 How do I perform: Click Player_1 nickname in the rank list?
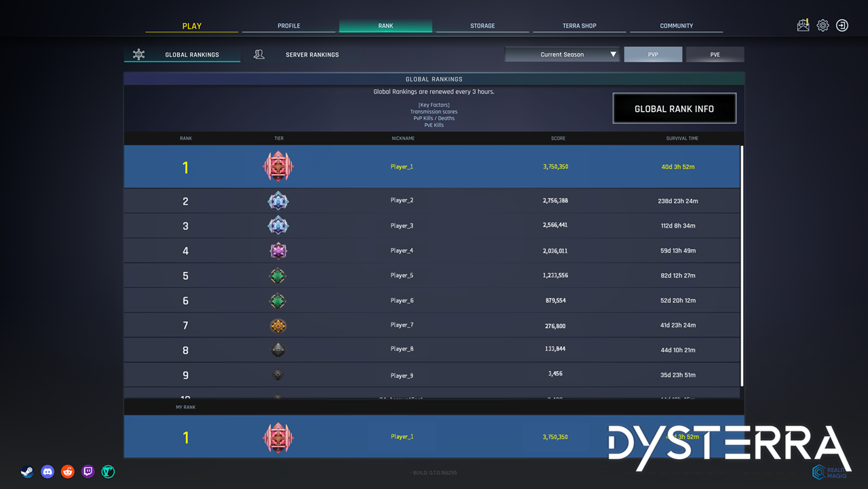(x=402, y=166)
